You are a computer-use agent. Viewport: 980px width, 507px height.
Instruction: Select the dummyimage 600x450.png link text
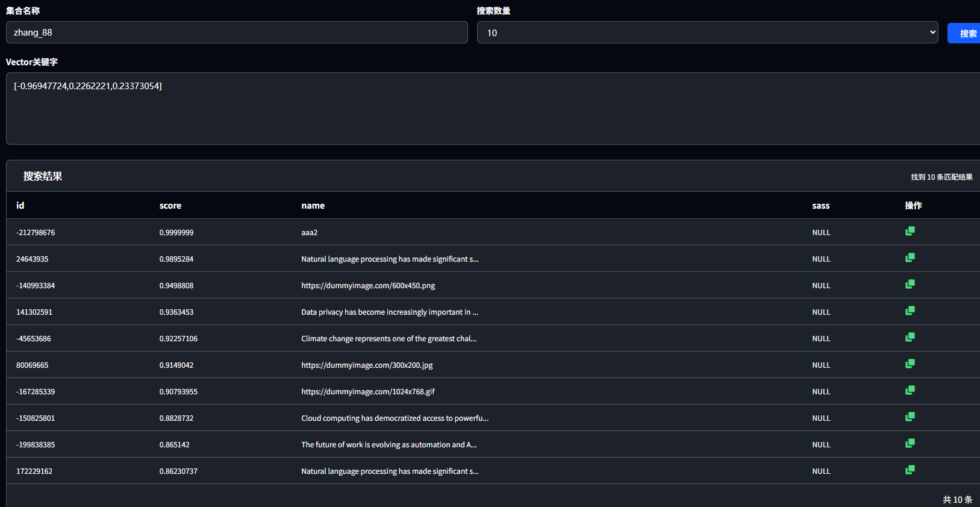click(x=368, y=286)
